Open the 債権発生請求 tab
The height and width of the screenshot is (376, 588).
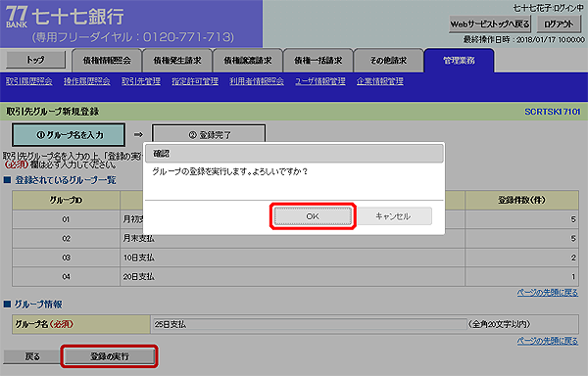tap(177, 61)
